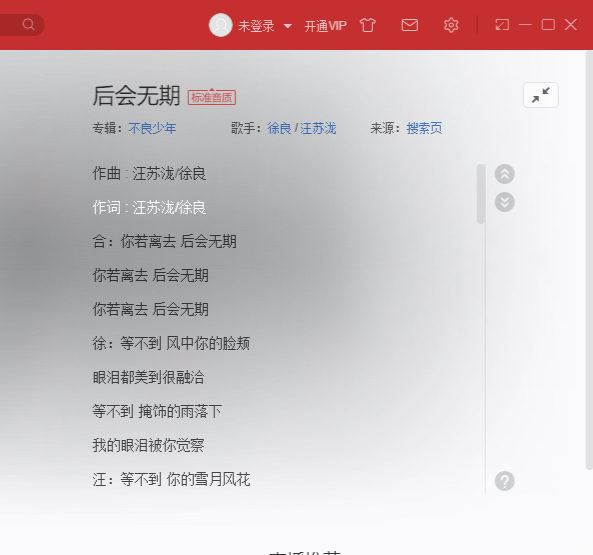Open the 未登录 account dropdown arrow
Viewport: 593px width, 555px height.
click(x=288, y=26)
